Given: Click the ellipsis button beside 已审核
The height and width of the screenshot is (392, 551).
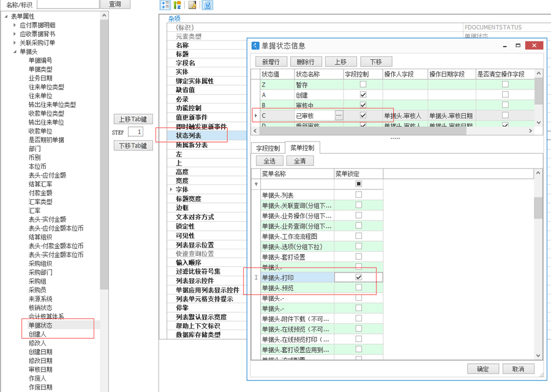Looking at the screenshot, I should pos(339,115).
